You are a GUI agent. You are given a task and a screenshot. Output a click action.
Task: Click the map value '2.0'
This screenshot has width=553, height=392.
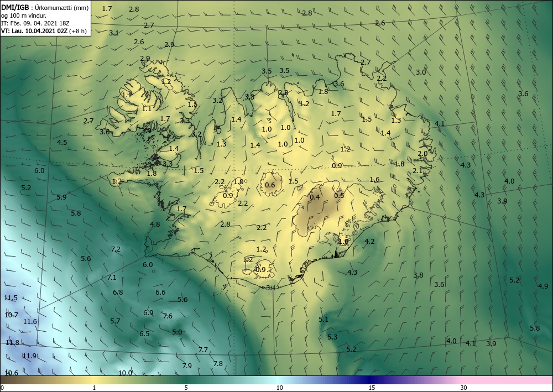[422, 154]
